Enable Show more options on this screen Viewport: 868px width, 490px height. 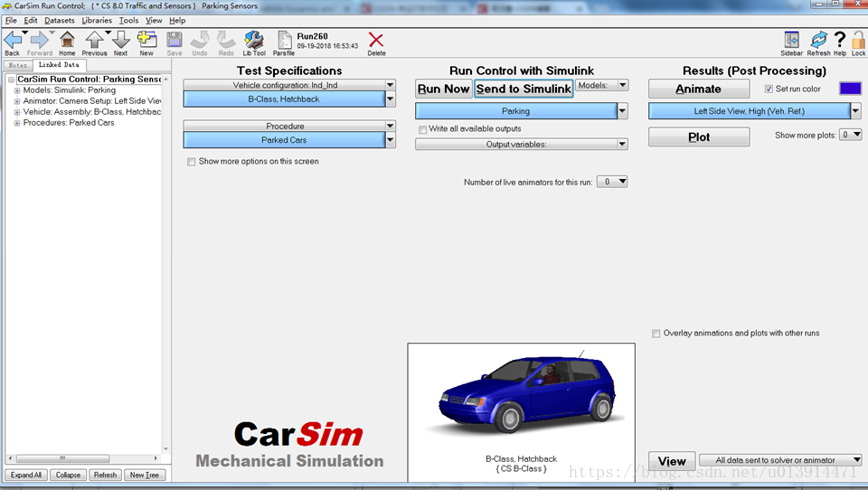191,162
